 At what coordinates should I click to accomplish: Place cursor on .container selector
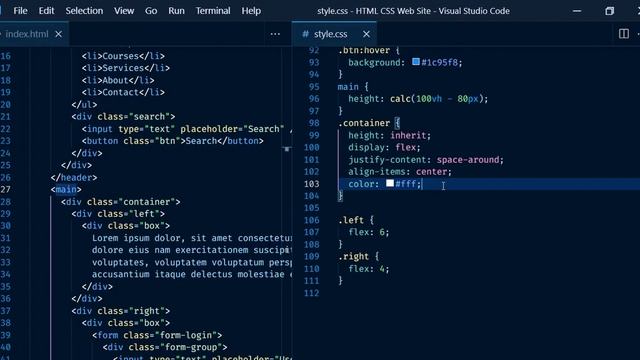click(x=364, y=123)
